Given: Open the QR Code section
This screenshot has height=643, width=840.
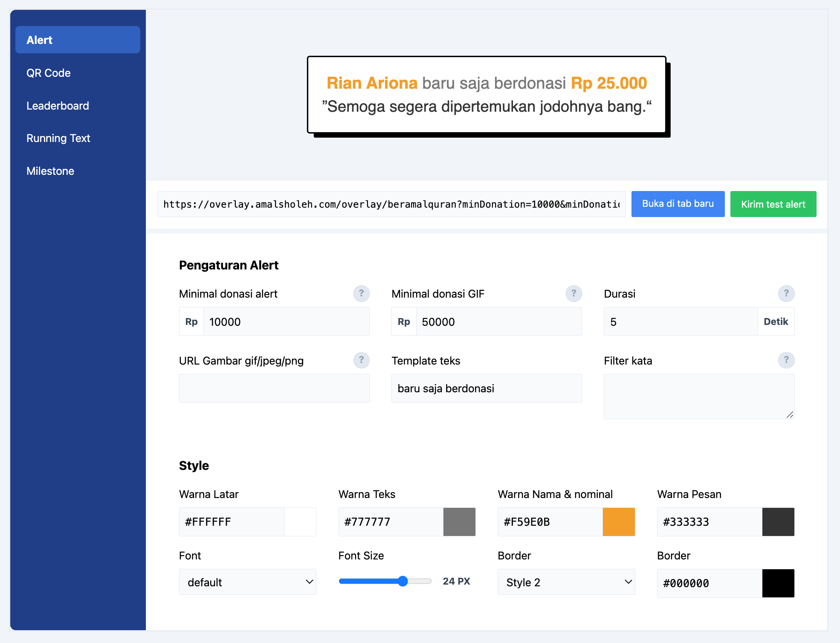Looking at the screenshot, I should point(49,73).
